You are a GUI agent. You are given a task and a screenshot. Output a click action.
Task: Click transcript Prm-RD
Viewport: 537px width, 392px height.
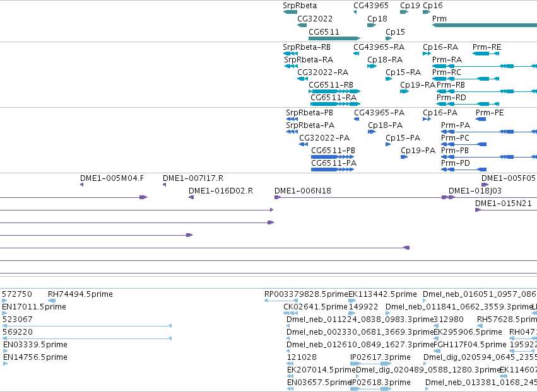tap(468, 104)
